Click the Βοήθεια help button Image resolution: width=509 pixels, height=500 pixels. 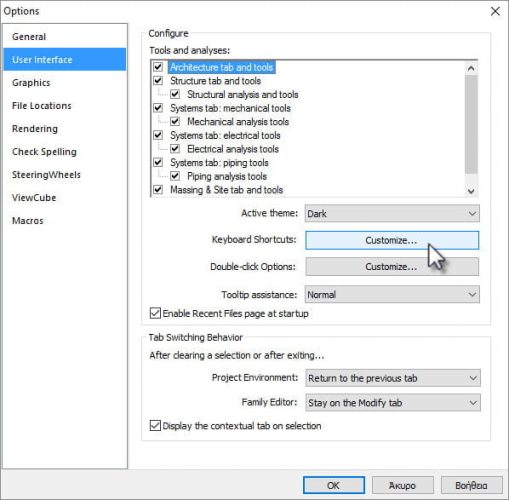click(472, 485)
